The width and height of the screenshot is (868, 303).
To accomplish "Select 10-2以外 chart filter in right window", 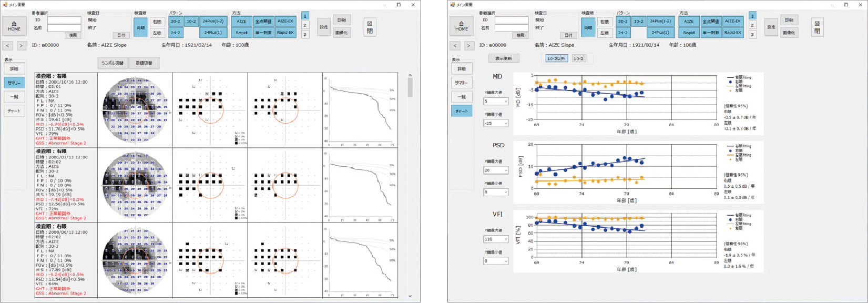I will tap(556, 59).
